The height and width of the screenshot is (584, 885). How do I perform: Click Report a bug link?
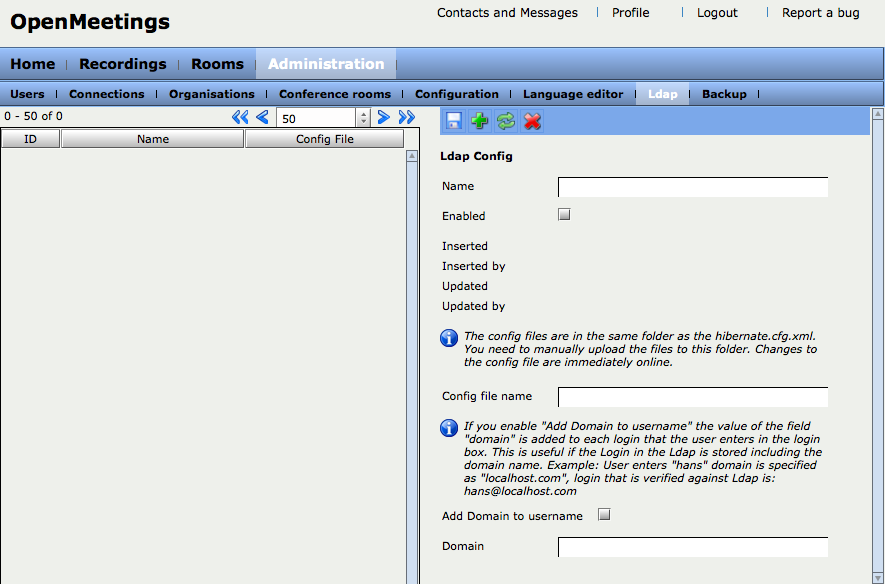(x=821, y=13)
